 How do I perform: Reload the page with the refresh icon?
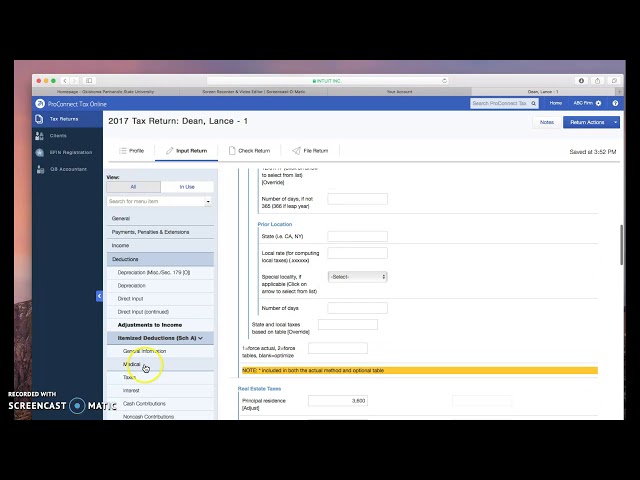[444, 81]
